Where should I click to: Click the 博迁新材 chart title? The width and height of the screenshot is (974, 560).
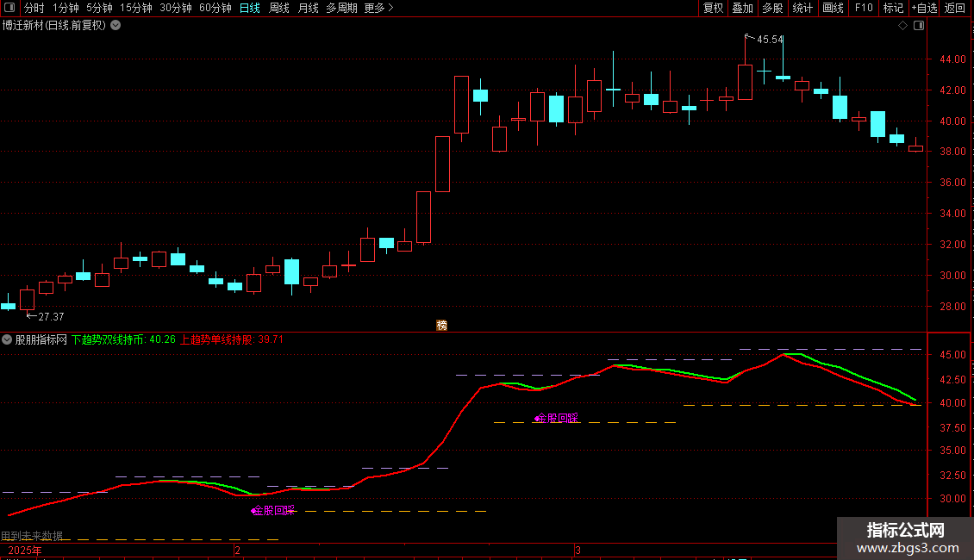[x=54, y=26]
